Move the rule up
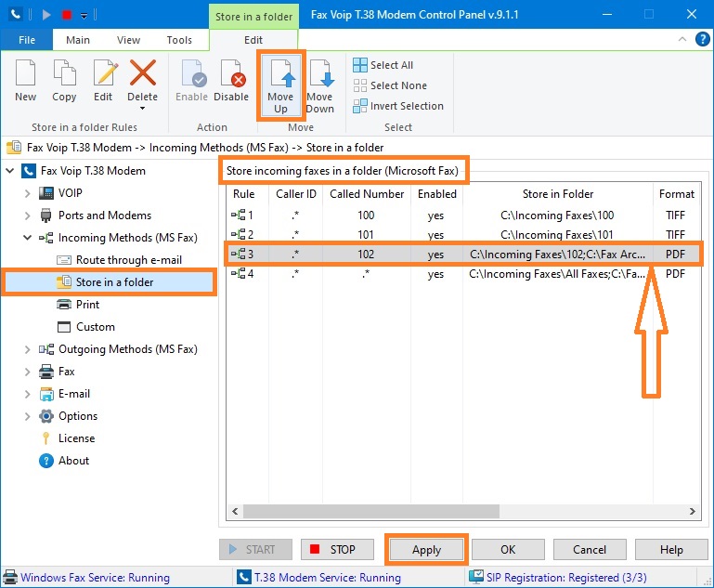This screenshot has width=714, height=588. [280, 85]
